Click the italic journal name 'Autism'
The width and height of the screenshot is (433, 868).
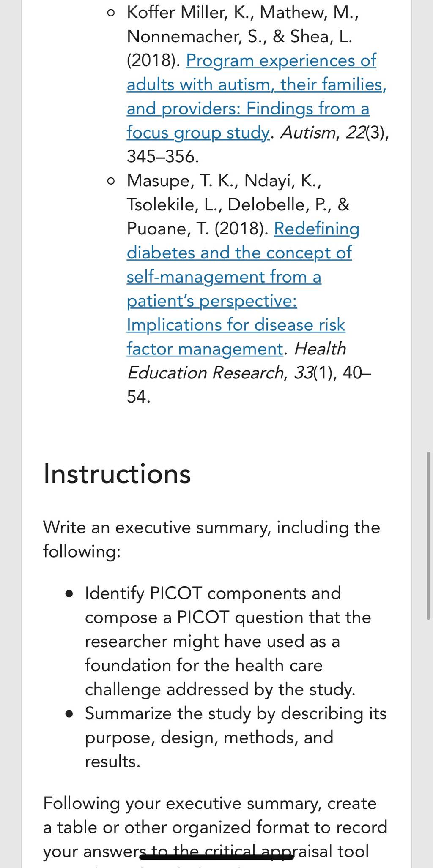coord(308,133)
